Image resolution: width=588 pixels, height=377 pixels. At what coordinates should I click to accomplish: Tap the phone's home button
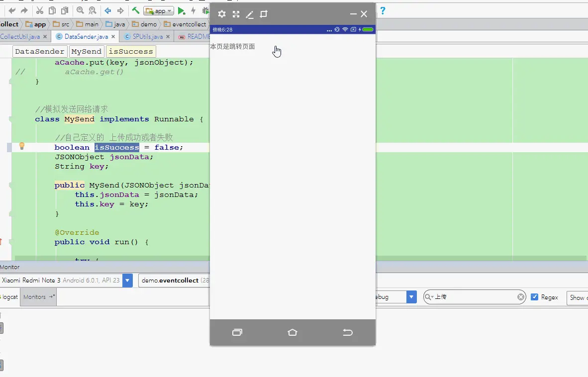point(293,332)
